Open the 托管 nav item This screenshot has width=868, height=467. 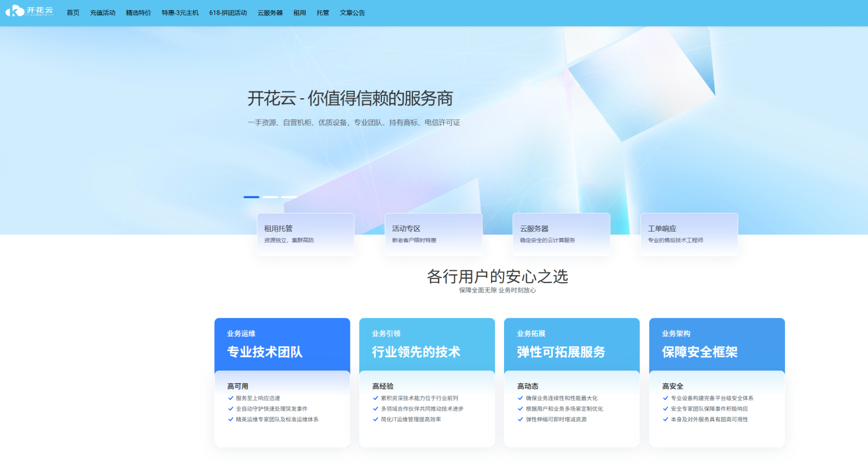(323, 13)
